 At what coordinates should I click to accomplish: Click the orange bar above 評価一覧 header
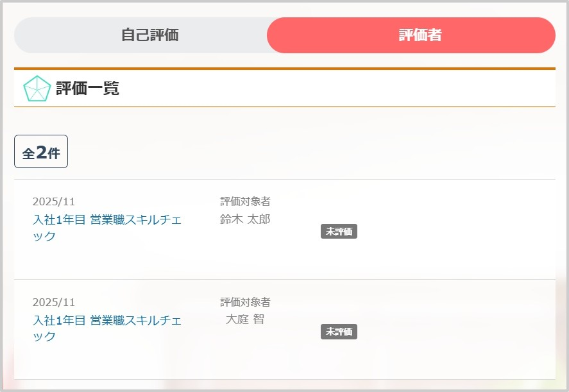click(284, 69)
